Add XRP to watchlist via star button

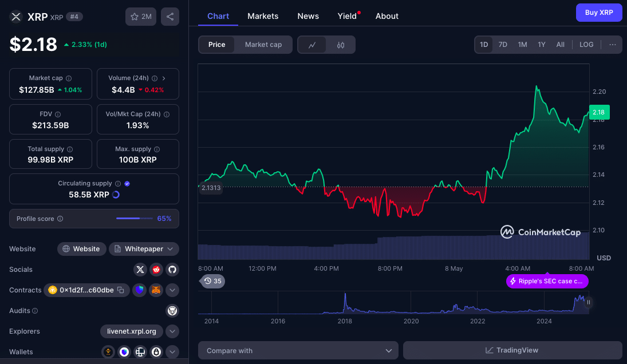click(x=141, y=17)
